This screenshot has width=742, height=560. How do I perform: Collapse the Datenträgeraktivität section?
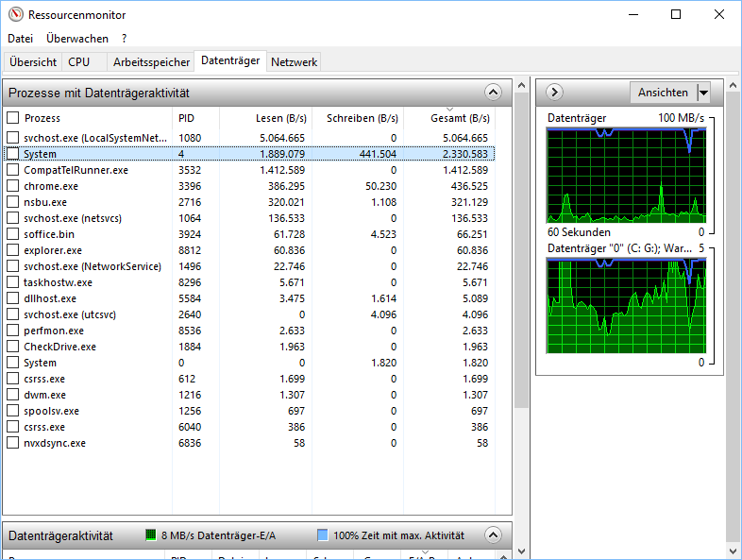pos(493,535)
